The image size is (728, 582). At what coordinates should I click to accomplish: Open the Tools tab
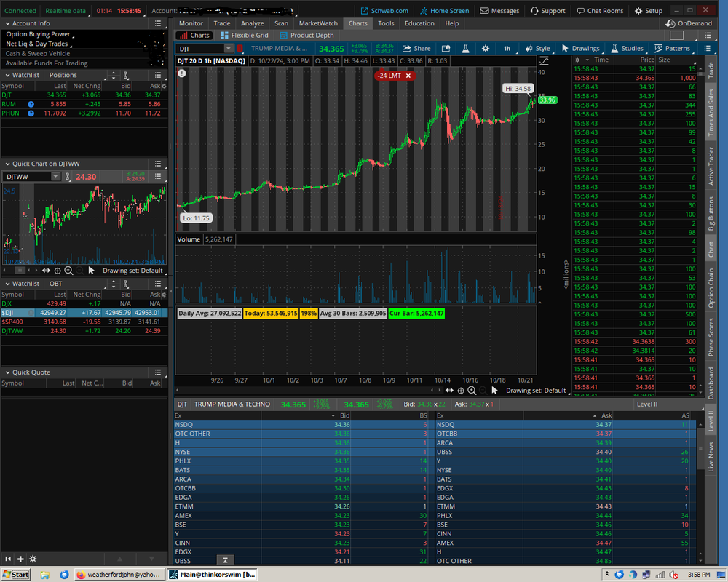(x=386, y=23)
